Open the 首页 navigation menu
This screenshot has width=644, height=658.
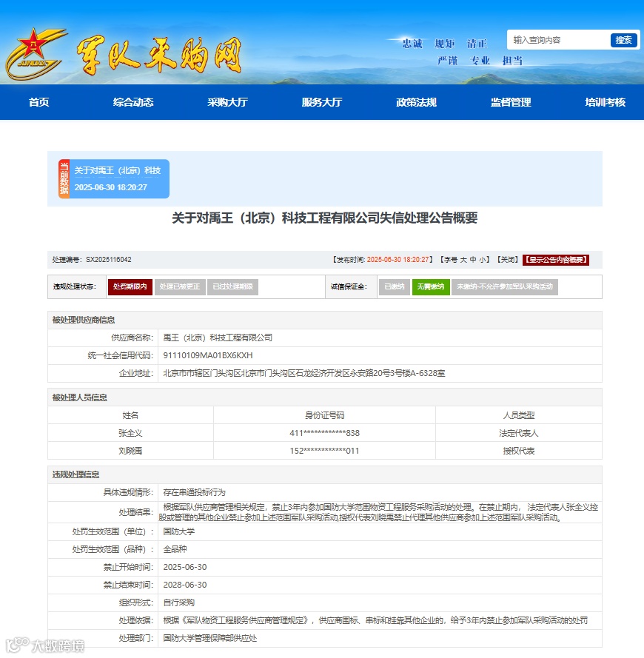click(x=38, y=103)
